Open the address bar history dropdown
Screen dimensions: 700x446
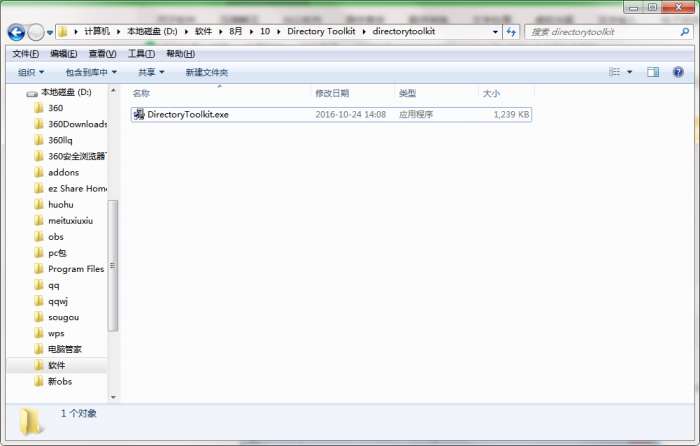click(495, 32)
